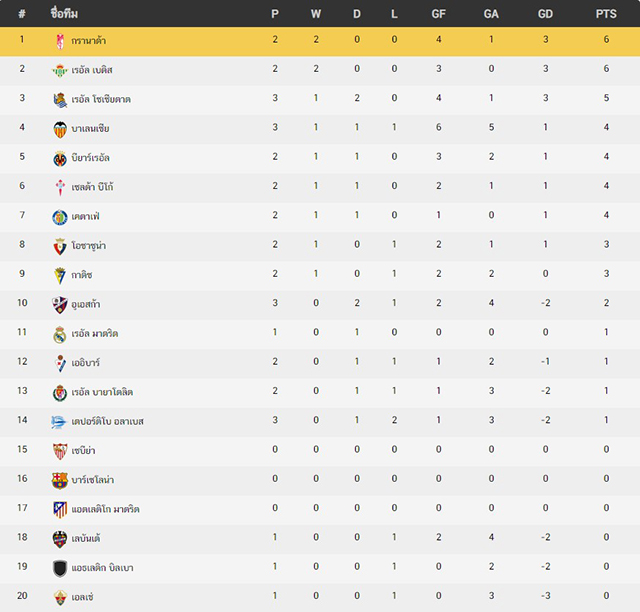
Task: Click the Villarreal yellow crest icon
Action: click(x=60, y=158)
